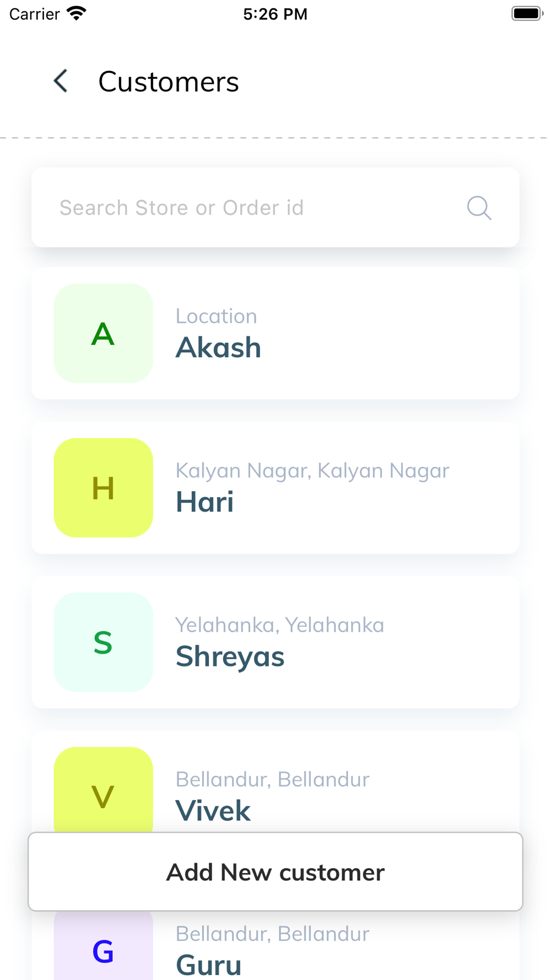
Task: Open the Akash customer name
Action: pyautogui.click(x=218, y=348)
